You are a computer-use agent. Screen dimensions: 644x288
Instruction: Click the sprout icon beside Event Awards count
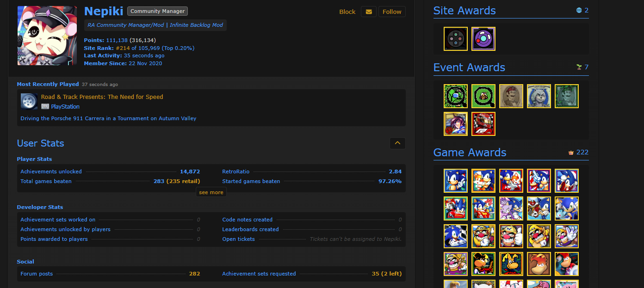coord(579,67)
